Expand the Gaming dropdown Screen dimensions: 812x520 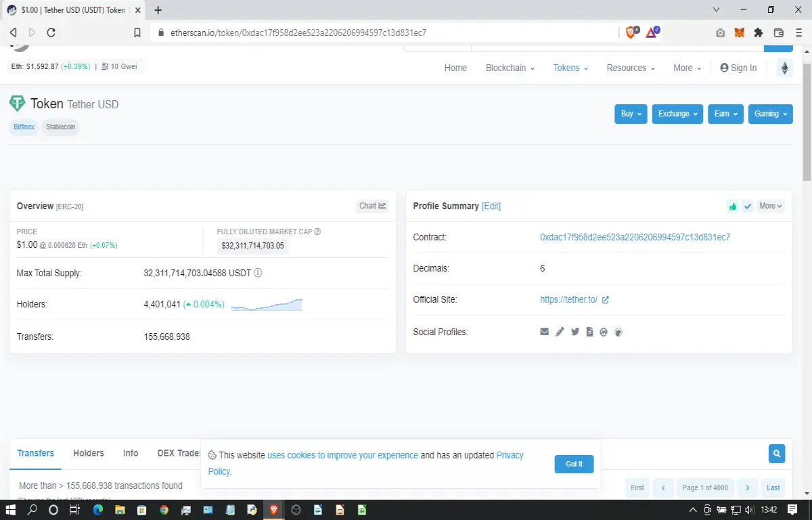[771, 114]
